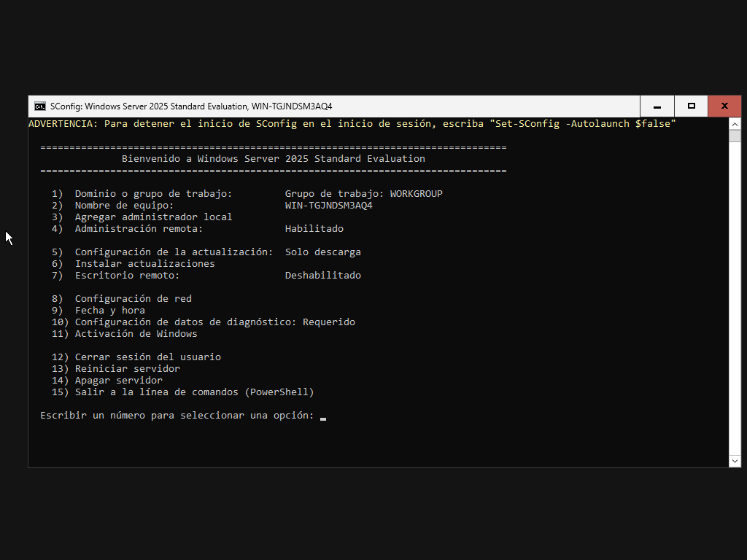
Task: Click option 10 'Configuración de datos de diagnóstico'
Action: (x=174, y=322)
